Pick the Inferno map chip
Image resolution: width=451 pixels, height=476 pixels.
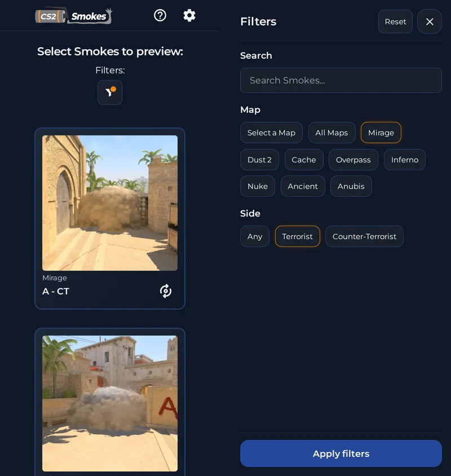coord(405,160)
